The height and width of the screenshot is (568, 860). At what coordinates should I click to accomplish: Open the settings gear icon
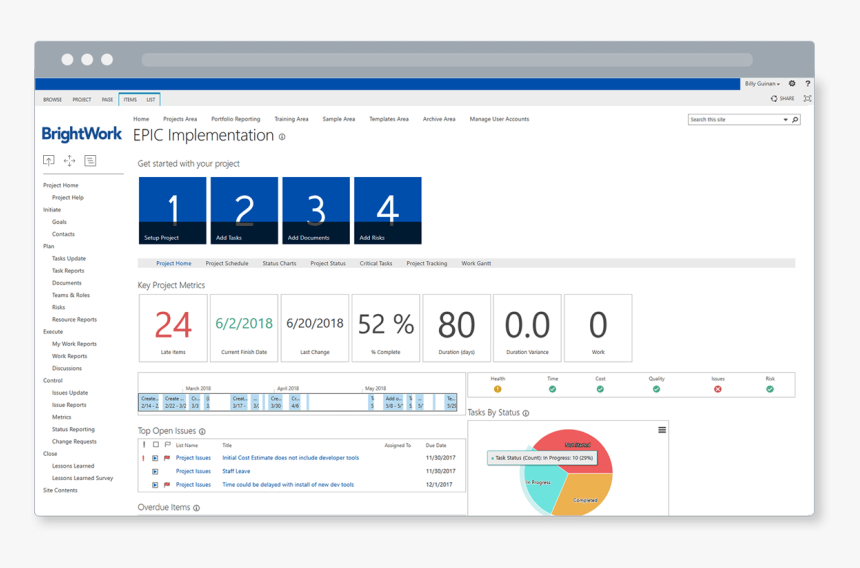[792, 83]
